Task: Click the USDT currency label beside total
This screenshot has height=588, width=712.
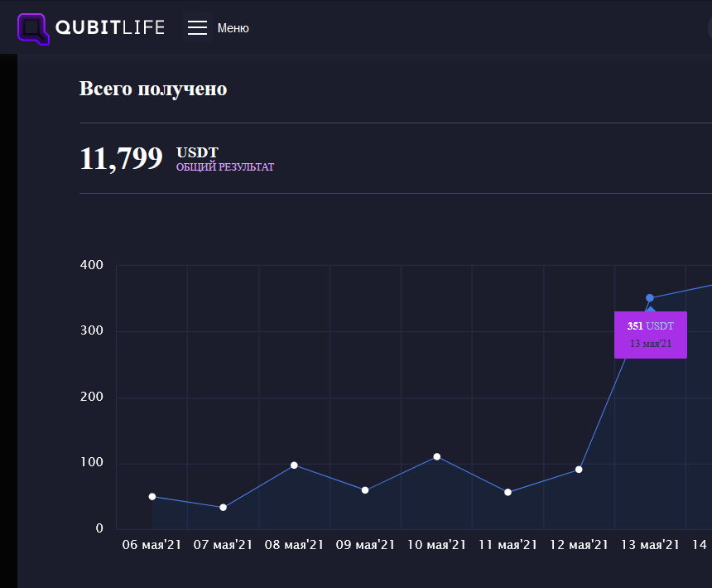Action: [x=197, y=152]
